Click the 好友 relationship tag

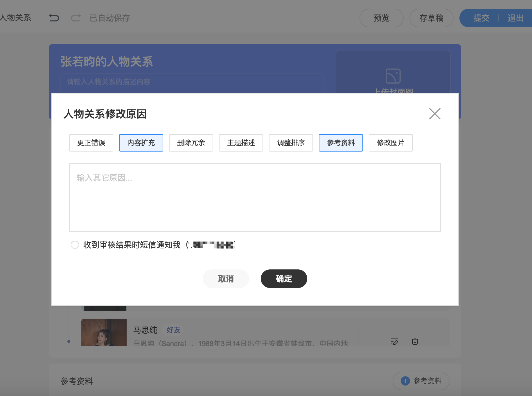point(174,330)
